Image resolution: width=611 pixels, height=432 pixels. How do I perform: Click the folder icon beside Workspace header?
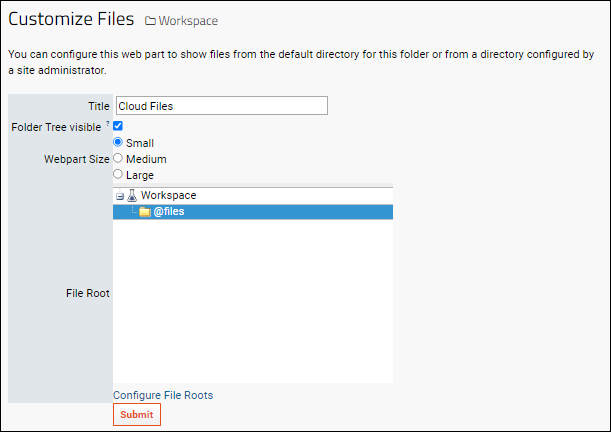coord(150,21)
